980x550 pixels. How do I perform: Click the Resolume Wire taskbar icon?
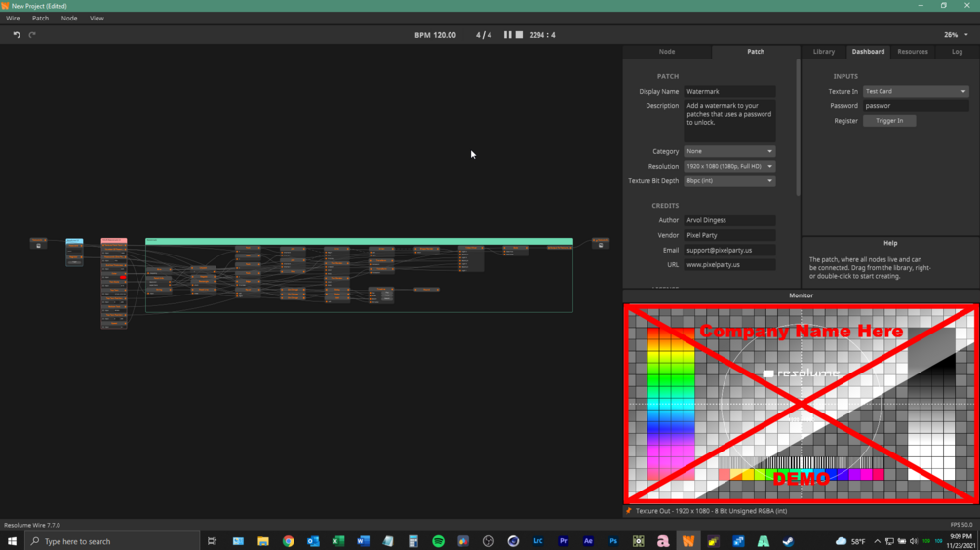[688, 541]
